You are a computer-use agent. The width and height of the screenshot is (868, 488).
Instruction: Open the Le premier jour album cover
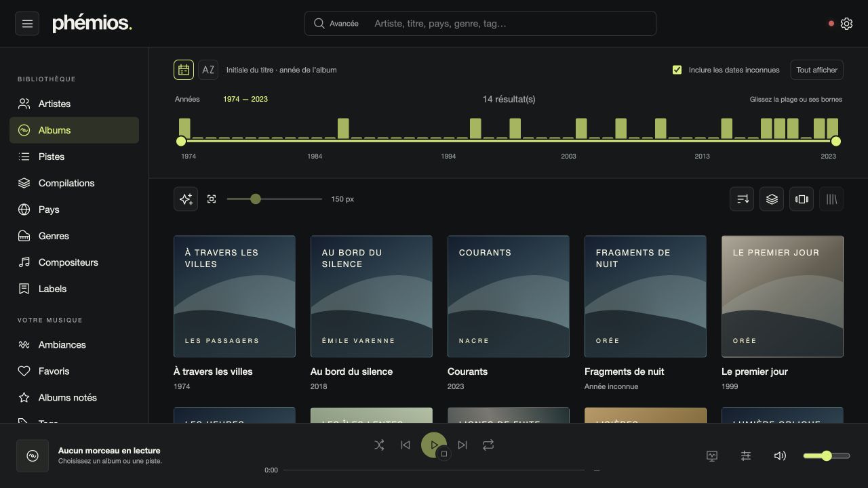(783, 296)
